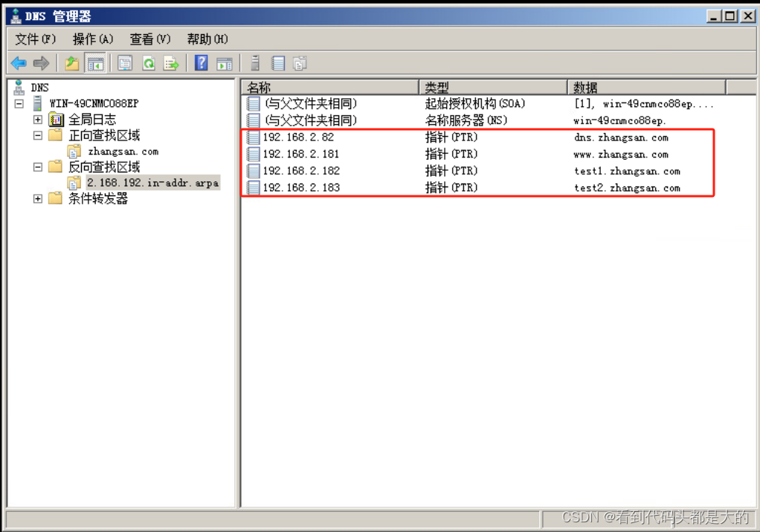Select 全局日志 in the tree

pos(92,119)
